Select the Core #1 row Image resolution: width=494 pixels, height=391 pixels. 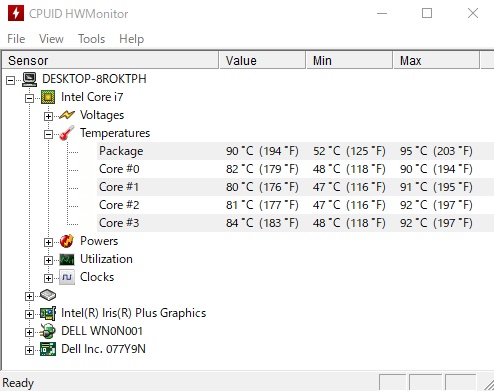click(x=296, y=187)
